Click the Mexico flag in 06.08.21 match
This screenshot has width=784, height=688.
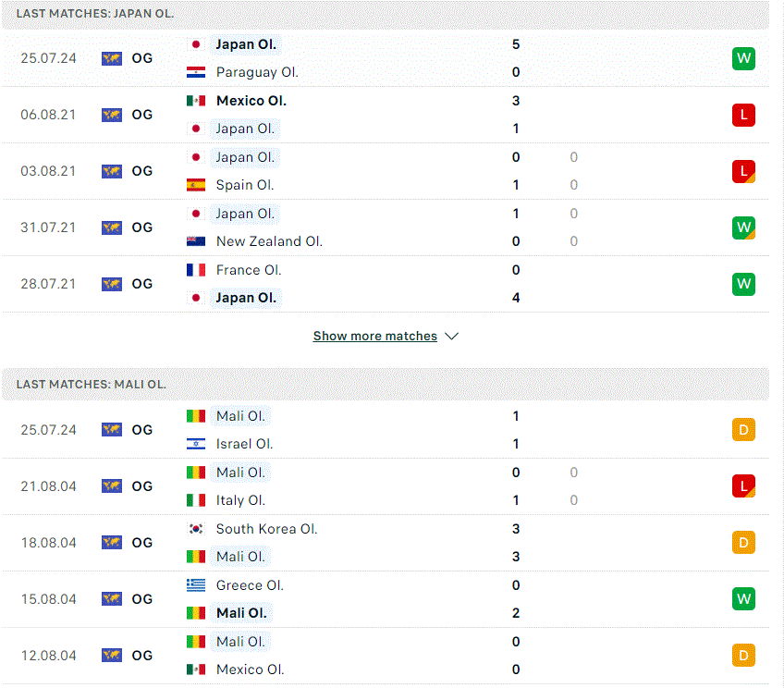tap(195, 101)
